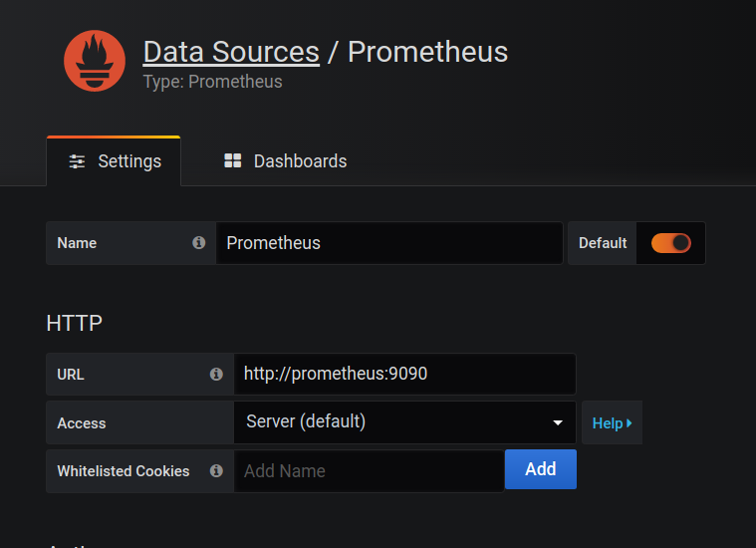Screen dimensions: 756x548
Task: Select the Settings tab
Action: tap(114, 161)
